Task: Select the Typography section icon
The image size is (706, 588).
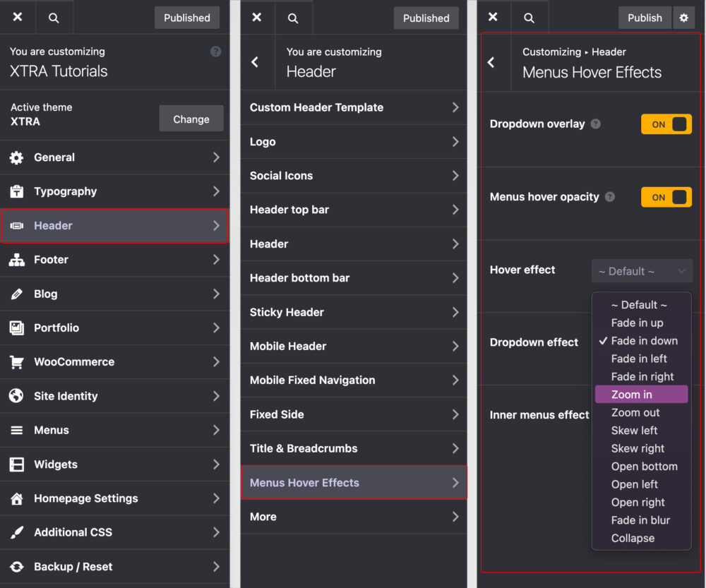Action: click(16, 191)
